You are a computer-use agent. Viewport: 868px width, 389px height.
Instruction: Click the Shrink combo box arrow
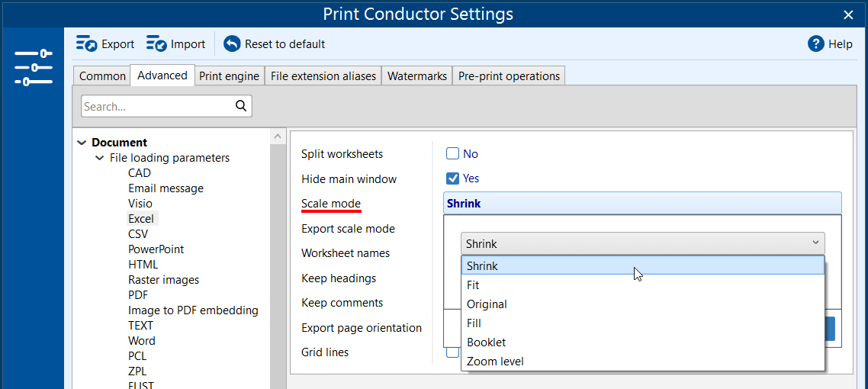(x=816, y=244)
